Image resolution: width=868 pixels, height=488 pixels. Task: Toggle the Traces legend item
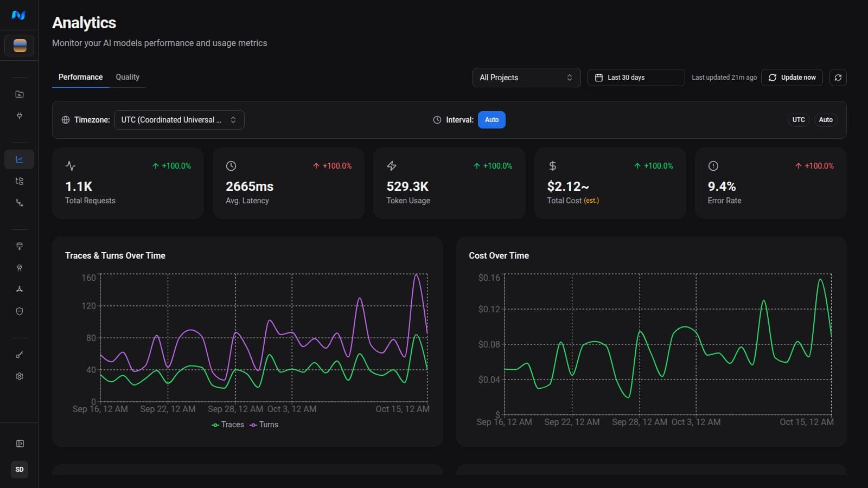228,425
